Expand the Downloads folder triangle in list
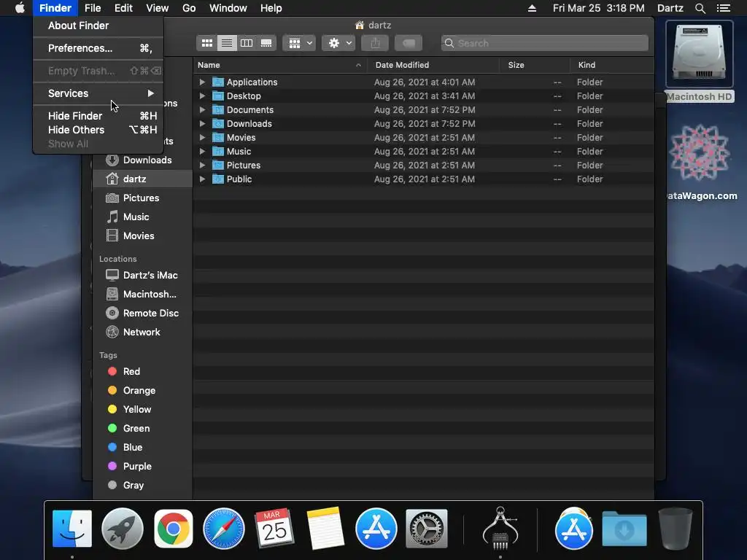Image resolution: width=747 pixels, height=560 pixels. [202, 123]
